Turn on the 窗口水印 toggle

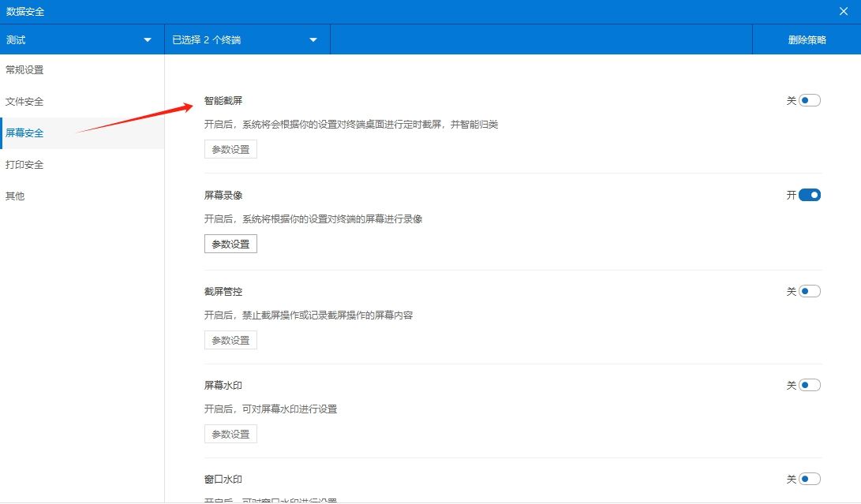(x=810, y=479)
